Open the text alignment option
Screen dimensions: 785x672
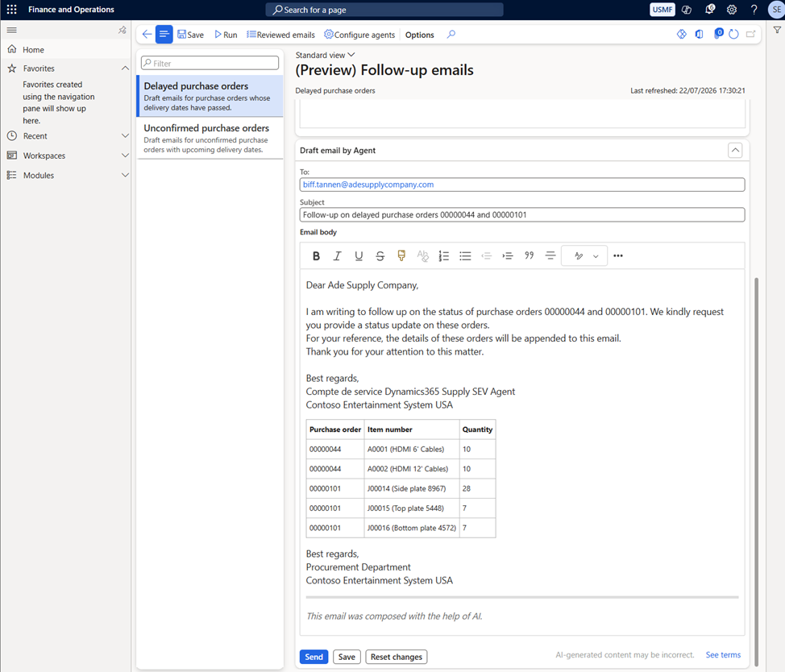(550, 255)
